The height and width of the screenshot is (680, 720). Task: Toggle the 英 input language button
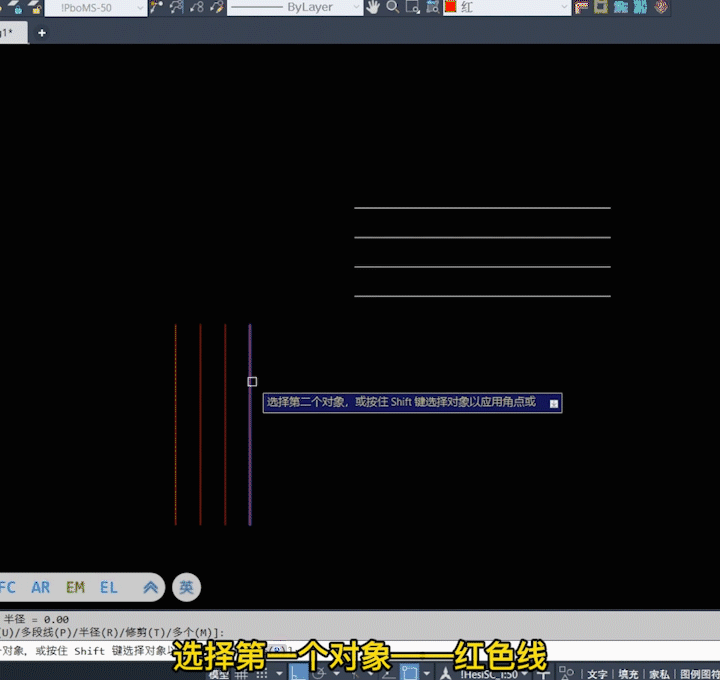(x=186, y=587)
